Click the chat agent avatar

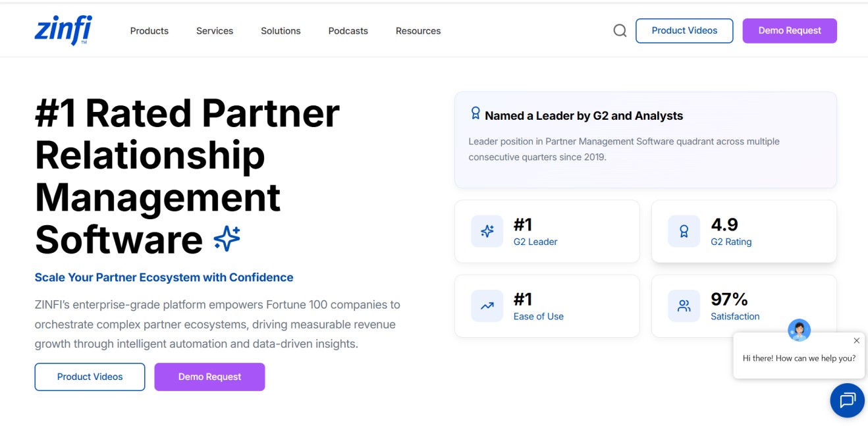[800, 330]
